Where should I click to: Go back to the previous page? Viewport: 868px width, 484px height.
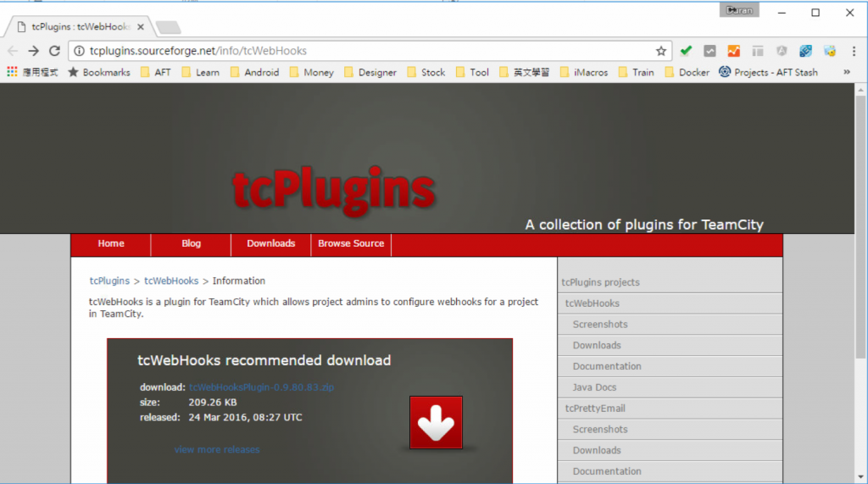[13, 51]
